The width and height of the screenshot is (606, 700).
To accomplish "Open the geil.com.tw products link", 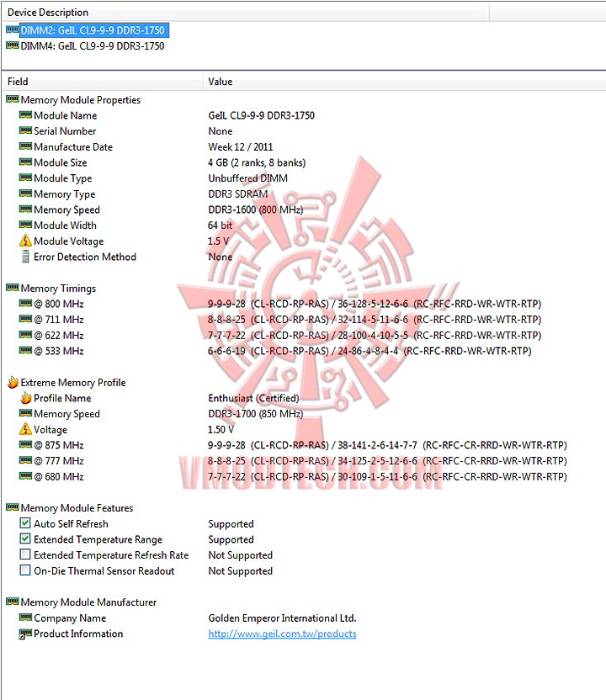I will click(282, 634).
